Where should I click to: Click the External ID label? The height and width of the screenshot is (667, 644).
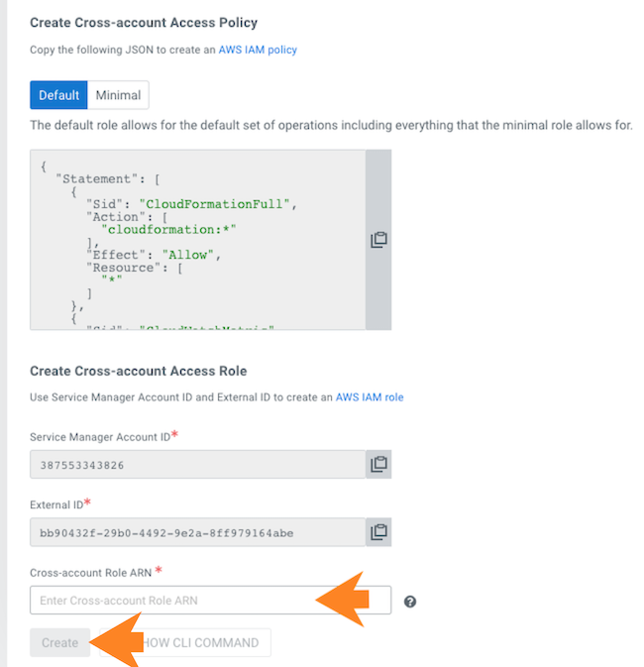(55, 504)
